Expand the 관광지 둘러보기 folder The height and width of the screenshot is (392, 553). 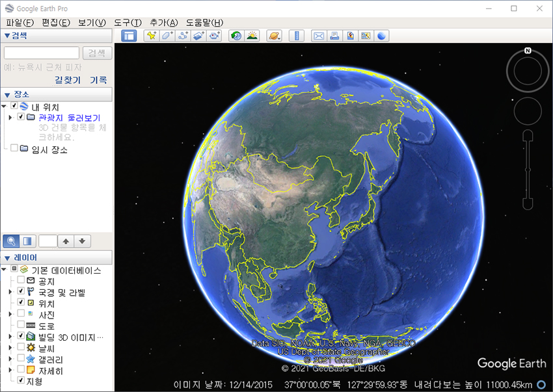(10, 117)
